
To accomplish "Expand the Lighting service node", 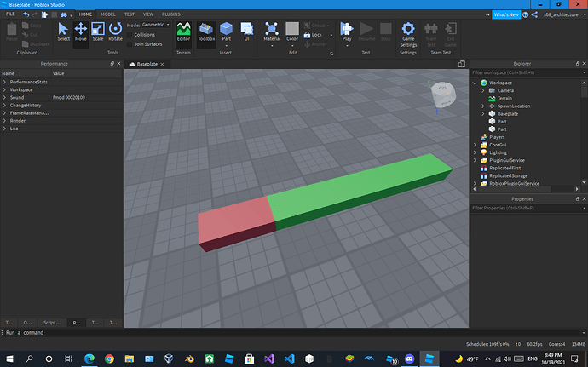I will coord(475,152).
